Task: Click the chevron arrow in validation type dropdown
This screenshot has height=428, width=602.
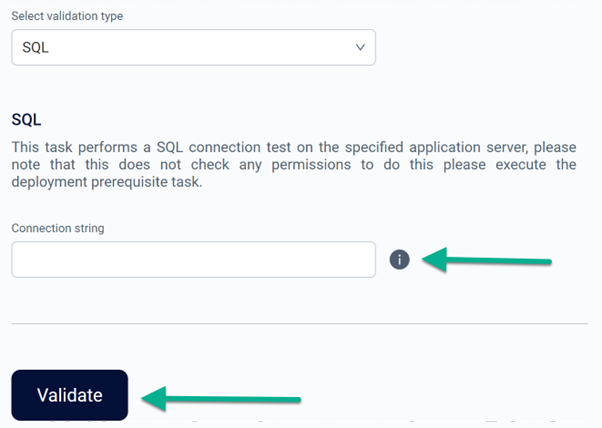Action: click(360, 47)
